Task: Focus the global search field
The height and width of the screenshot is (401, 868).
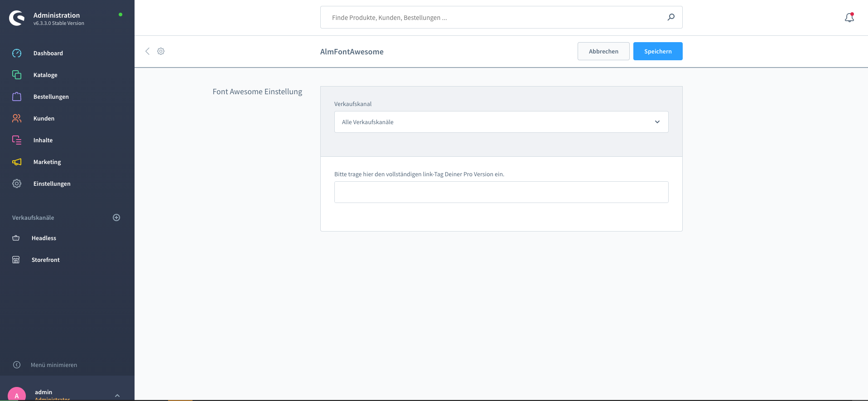Action: 501,17
